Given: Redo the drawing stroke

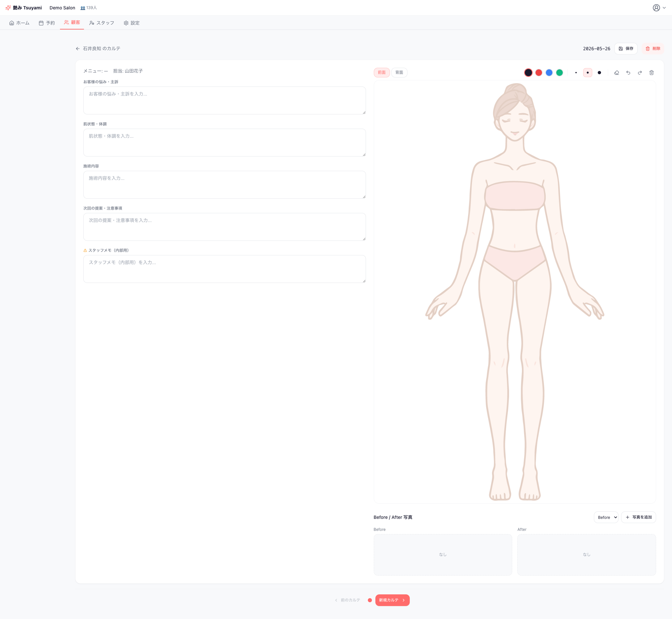Looking at the screenshot, I should pyautogui.click(x=640, y=73).
